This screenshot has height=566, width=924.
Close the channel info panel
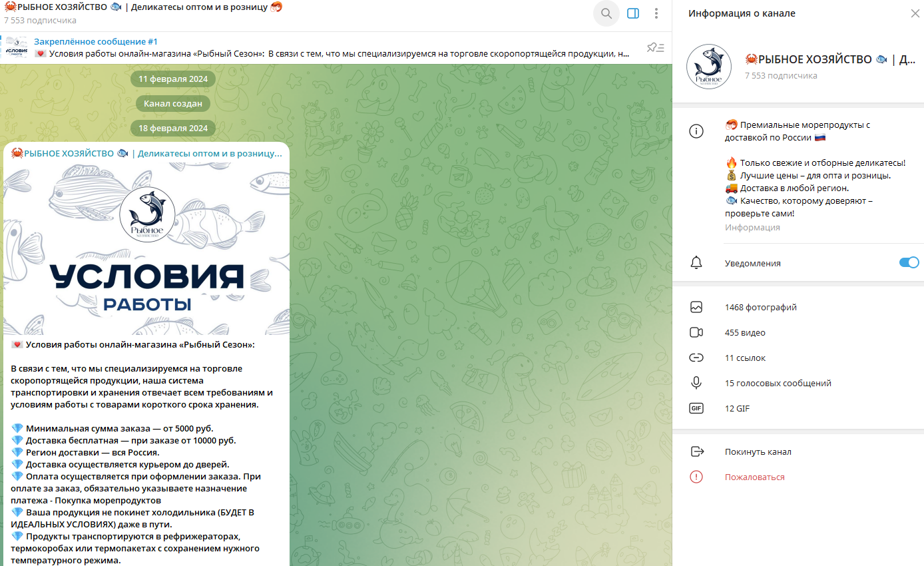coord(915,13)
